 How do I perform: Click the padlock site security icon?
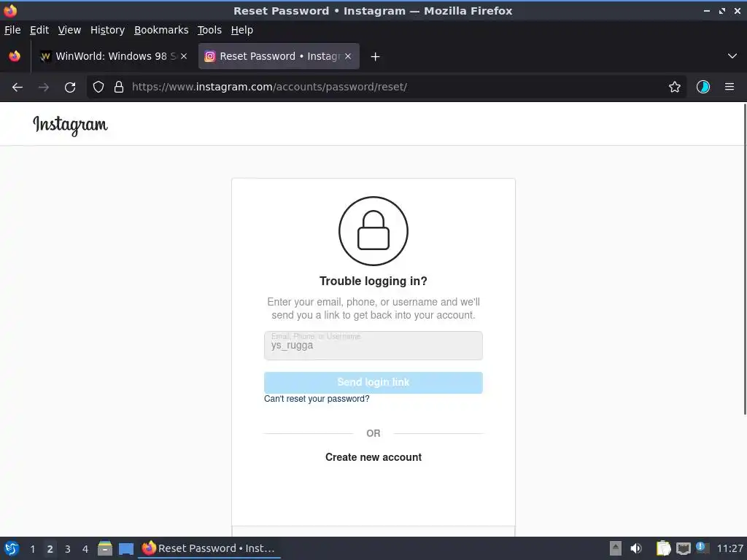point(119,87)
